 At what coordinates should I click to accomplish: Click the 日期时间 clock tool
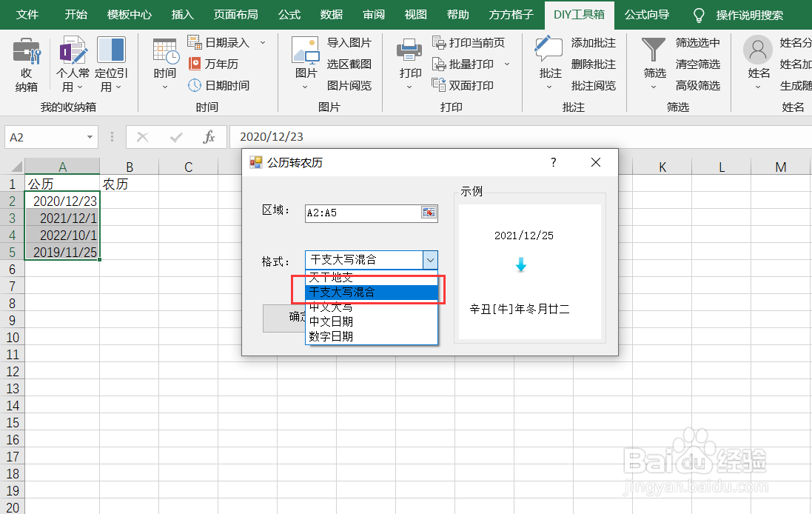[x=218, y=85]
